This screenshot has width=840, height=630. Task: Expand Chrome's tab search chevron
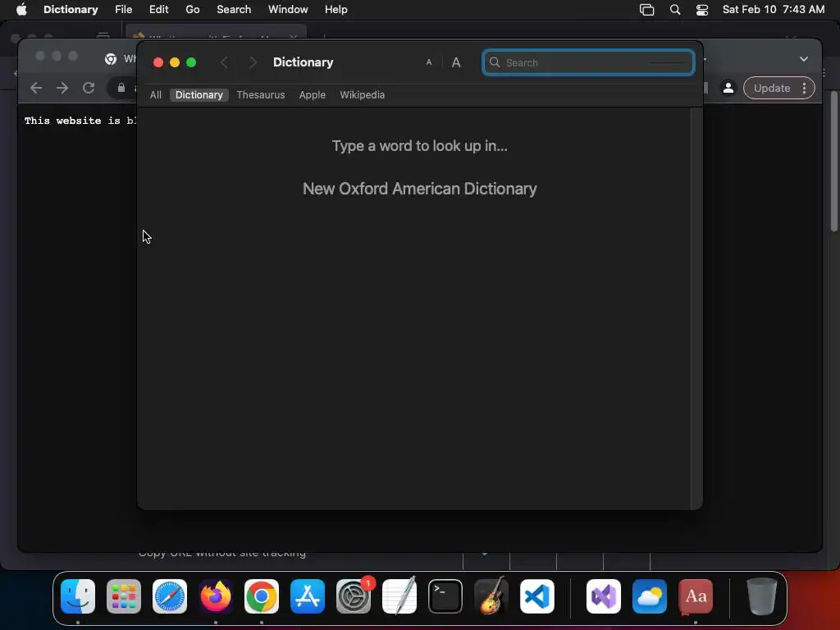804,59
